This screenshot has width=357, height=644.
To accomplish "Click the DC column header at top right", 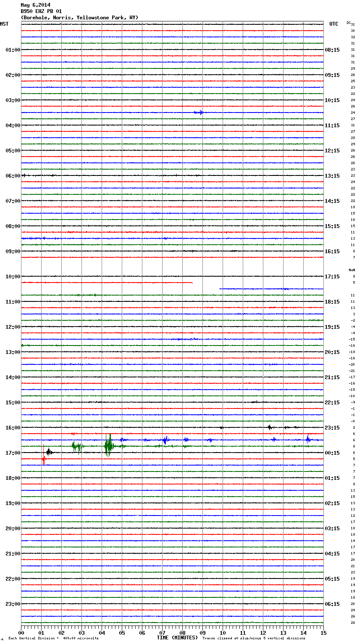I will pyautogui.click(x=349, y=22).
